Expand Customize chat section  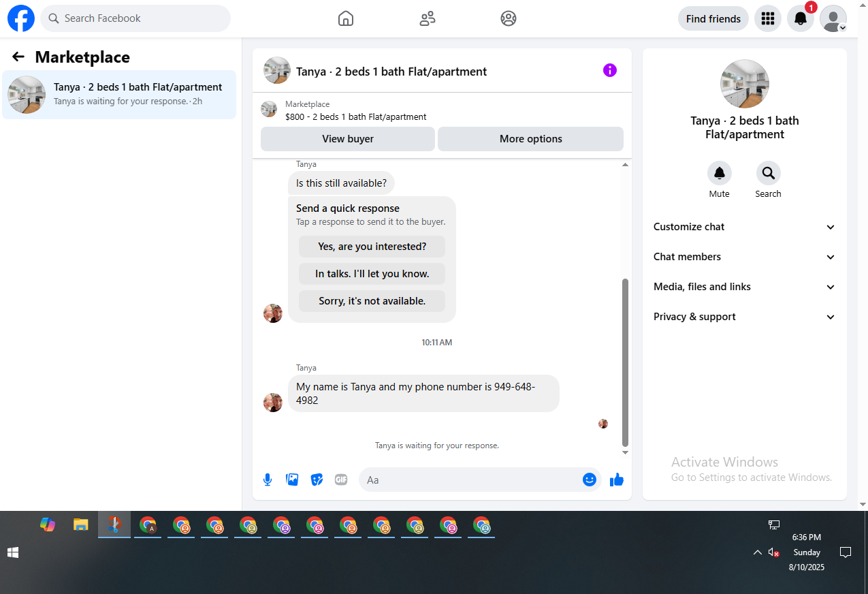click(745, 227)
